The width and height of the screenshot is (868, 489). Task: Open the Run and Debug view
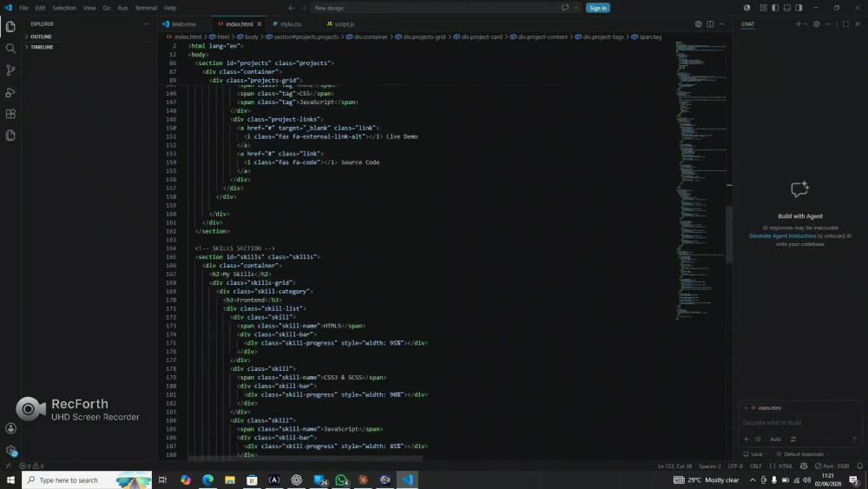tap(10, 92)
